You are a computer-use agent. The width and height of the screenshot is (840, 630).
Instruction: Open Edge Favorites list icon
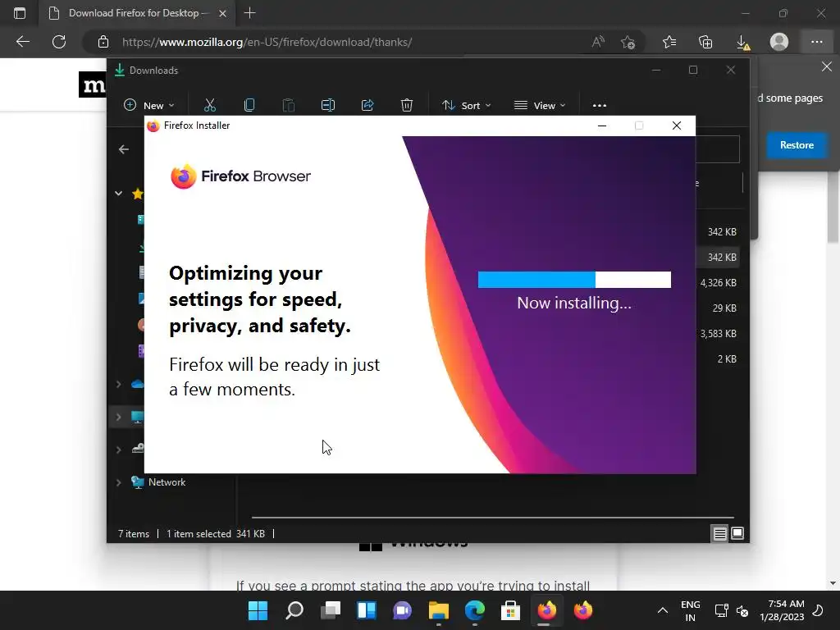tap(669, 42)
